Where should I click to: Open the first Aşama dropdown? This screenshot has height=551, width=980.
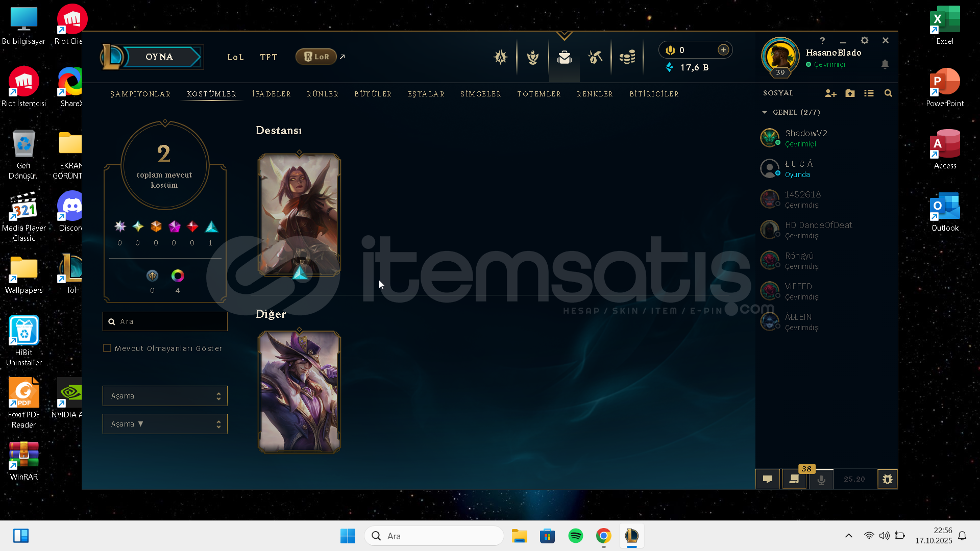click(164, 396)
